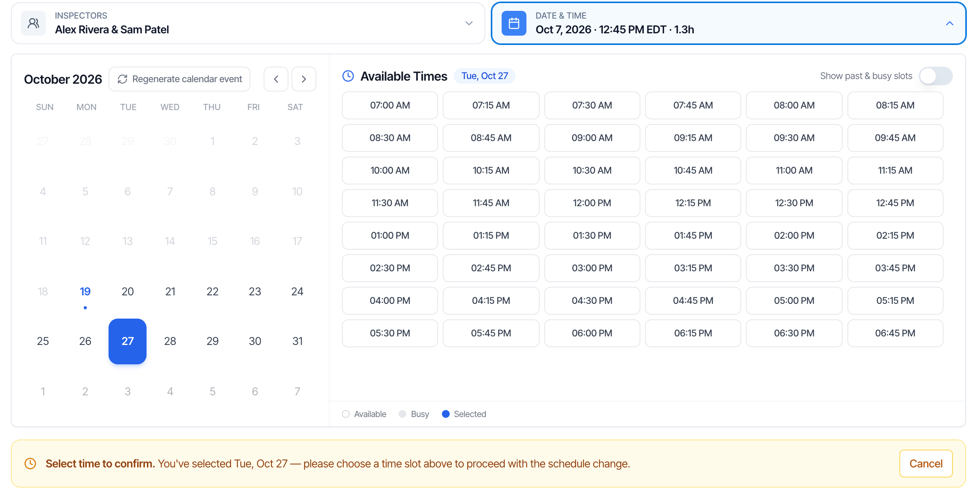Viewport: 980px width, 493px height.
Task: Select the 06:45 PM time slot
Action: [895, 333]
